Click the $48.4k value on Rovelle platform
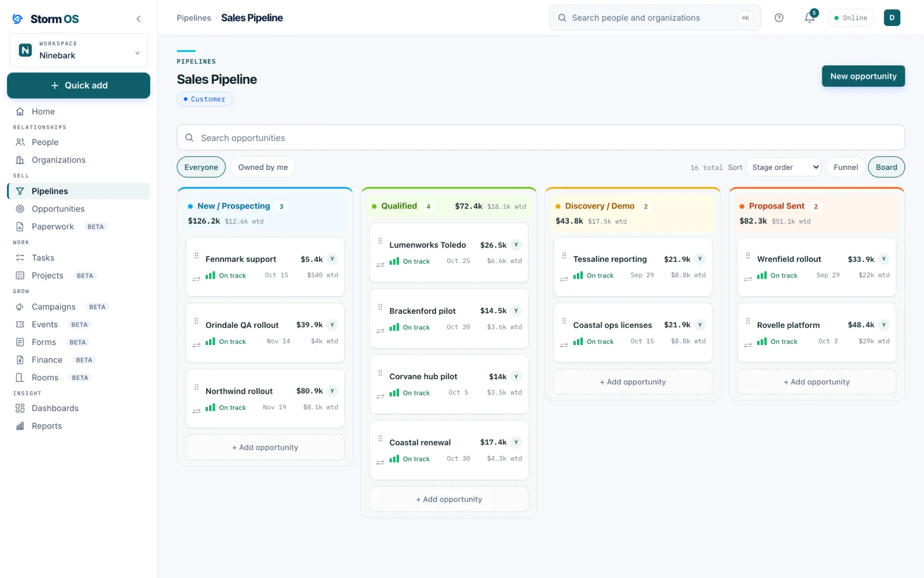The height and width of the screenshot is (578, 924). 861,325
